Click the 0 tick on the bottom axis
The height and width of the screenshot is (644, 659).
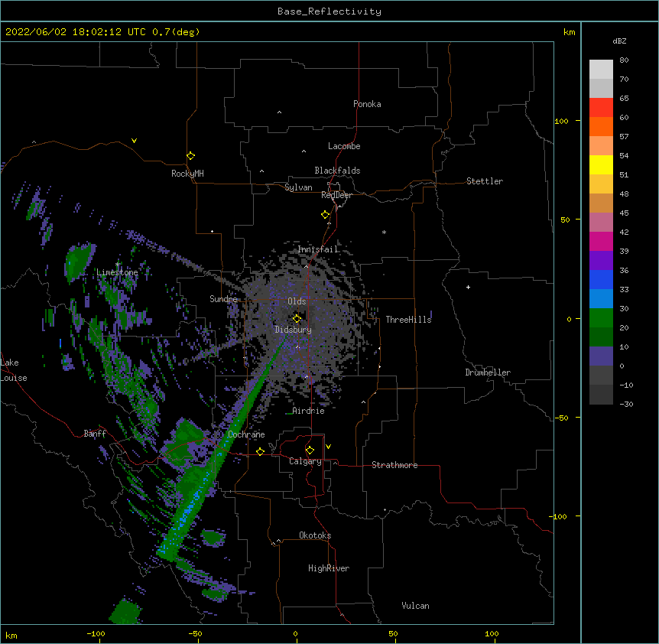pos(295,633)
